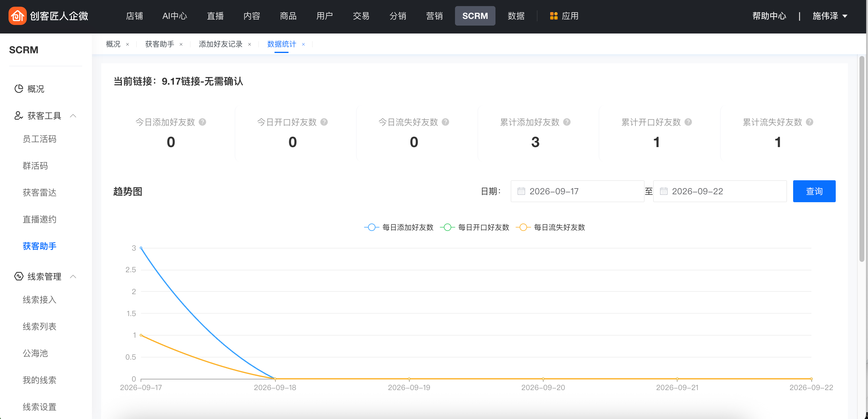
Task: Toggle 每日添加好友数 legend series
Action: pos(399,227)
